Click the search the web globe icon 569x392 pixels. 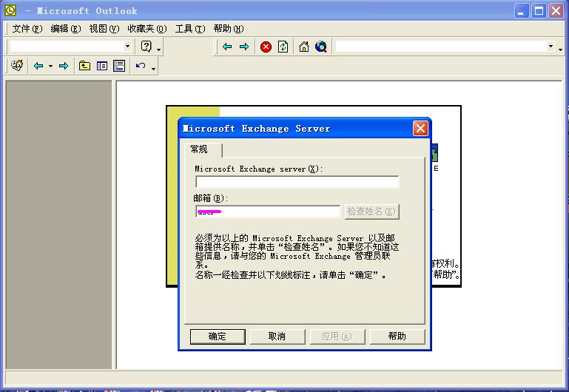(x=321, y=47)
